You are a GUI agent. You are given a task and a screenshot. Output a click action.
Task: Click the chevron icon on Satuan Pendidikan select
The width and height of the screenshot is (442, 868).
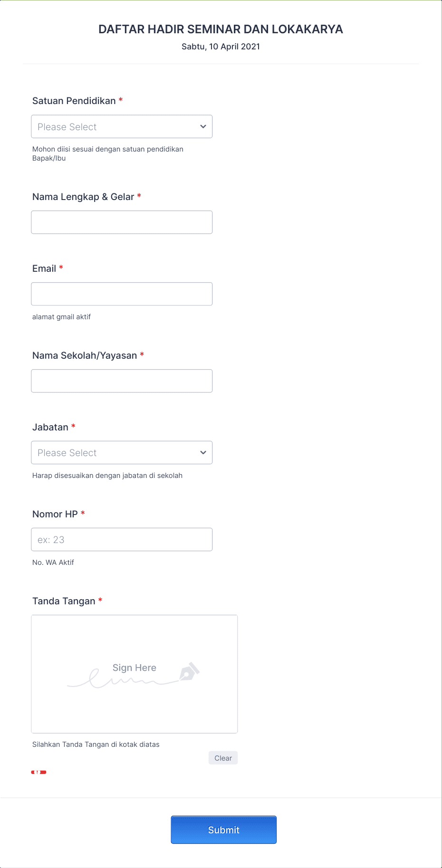(202, 126)
